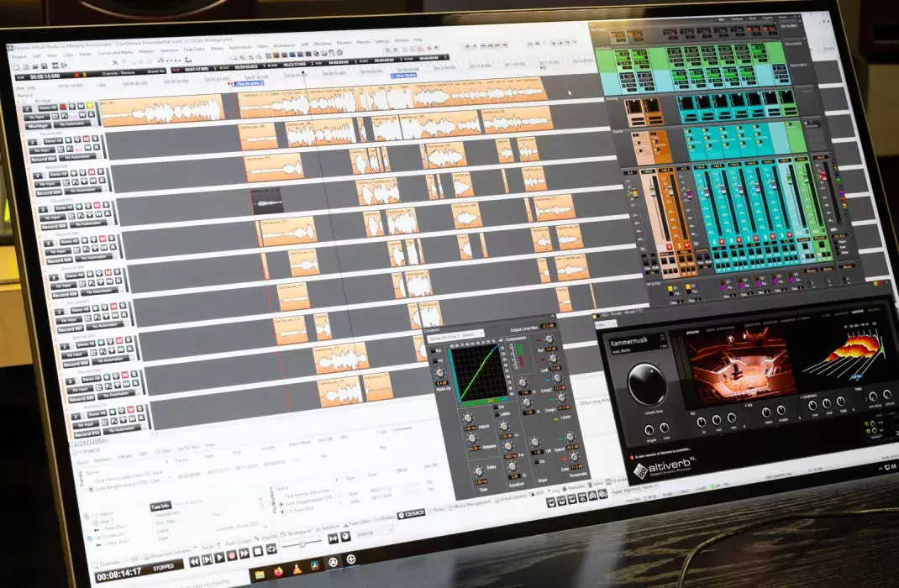Open the Fader Alignment dropdown
This screenshot has height=588, width=899.
point(634,488)
